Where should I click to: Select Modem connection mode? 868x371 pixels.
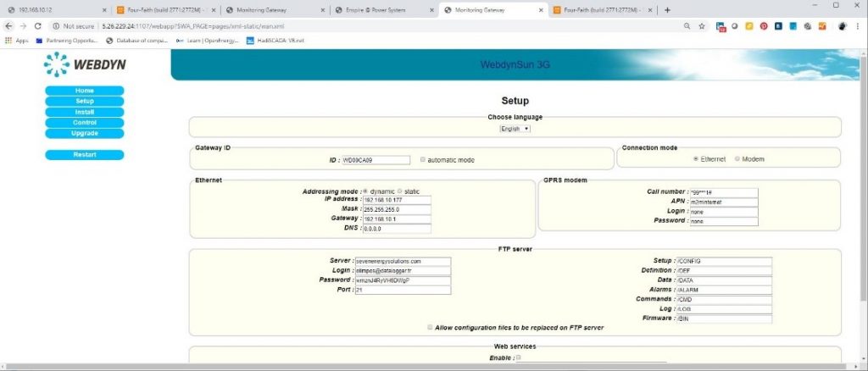[x=737, y=159]
